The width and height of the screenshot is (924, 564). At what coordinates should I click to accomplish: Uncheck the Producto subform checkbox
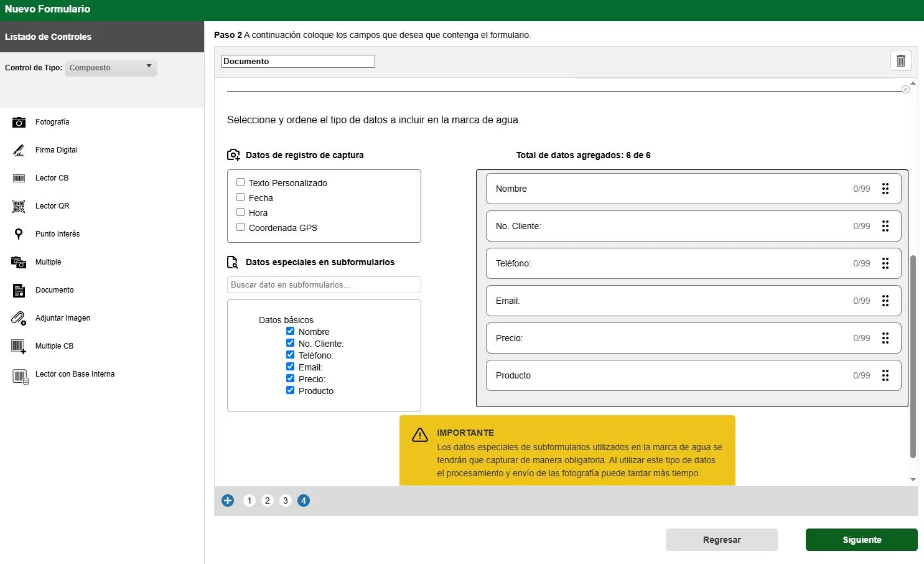tap(290, 390)
